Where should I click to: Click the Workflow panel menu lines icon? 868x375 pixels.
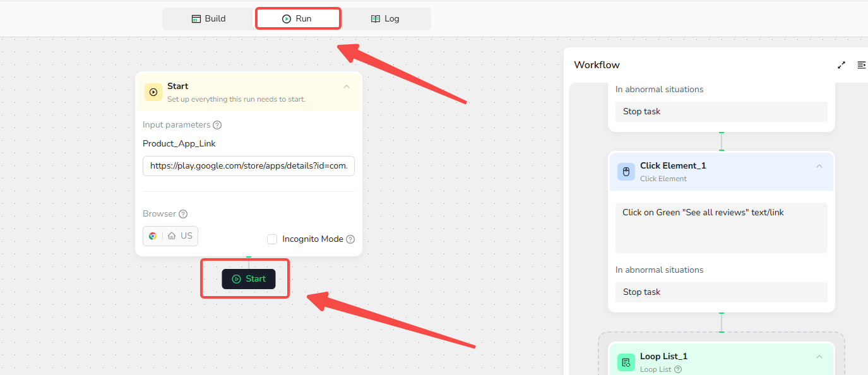pyautogui.click(x=861, y=65)
